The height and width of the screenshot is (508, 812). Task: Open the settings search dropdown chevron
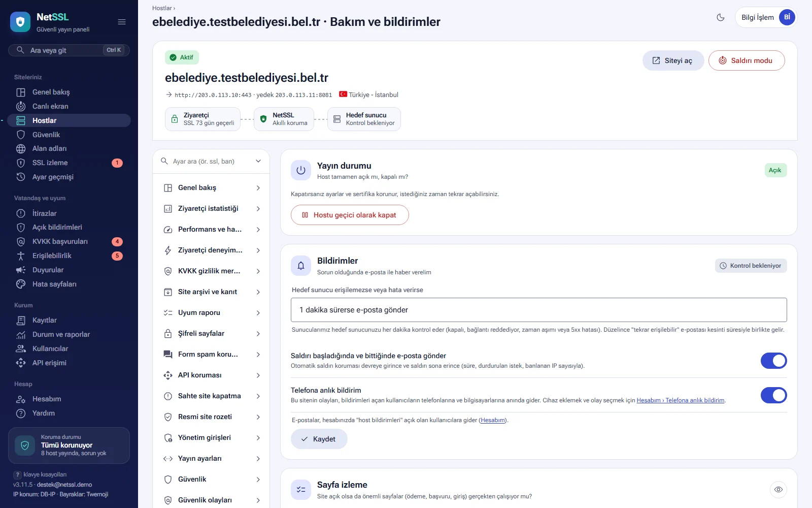258,161
